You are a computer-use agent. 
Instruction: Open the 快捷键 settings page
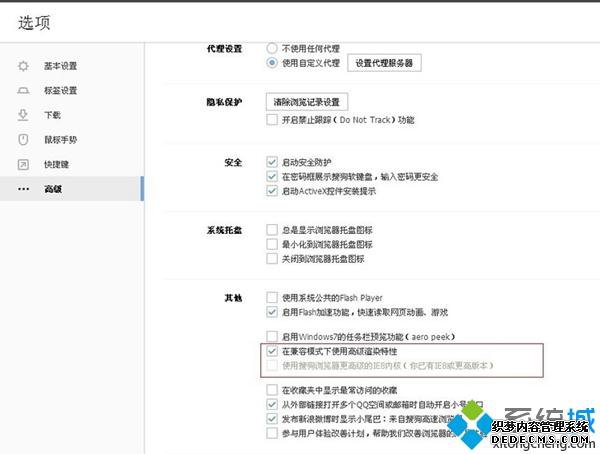pos(56,164)
